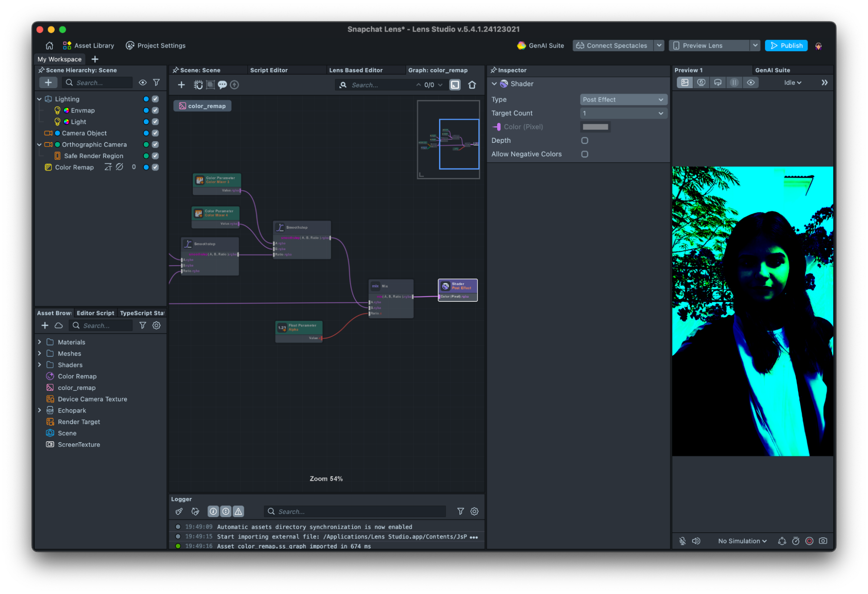Click the Home icon in top toolbar
This screenshot has height=594, width=868.
coord(49,46)
